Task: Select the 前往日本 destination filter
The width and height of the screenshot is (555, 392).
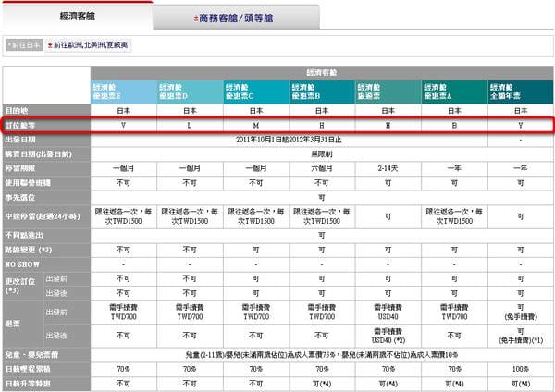Action: 28,43
